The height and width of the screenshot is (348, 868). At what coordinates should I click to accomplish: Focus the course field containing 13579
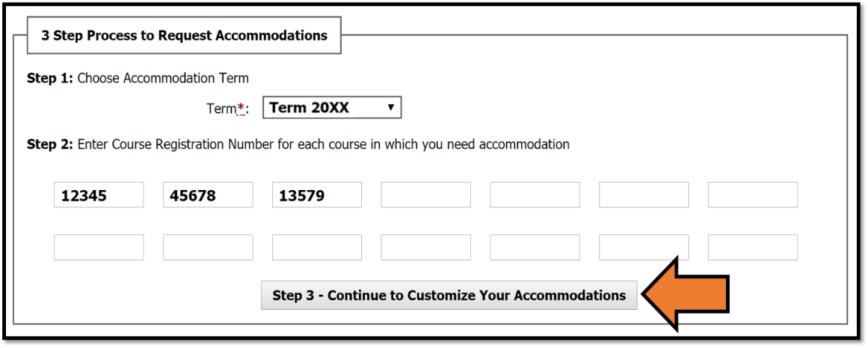pyautogui.click(x=317, y=195)
